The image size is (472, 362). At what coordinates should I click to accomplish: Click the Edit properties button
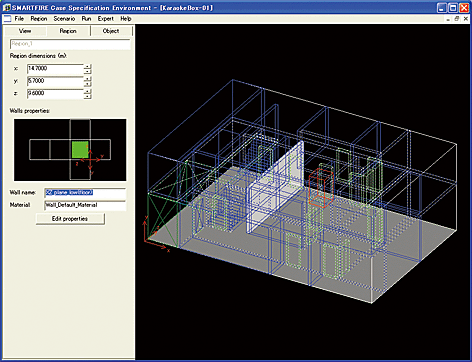[x=70, y=219]
